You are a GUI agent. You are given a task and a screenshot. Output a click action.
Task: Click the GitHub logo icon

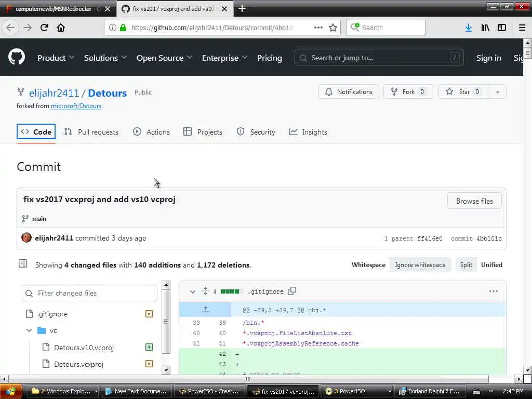pos(17,57)
